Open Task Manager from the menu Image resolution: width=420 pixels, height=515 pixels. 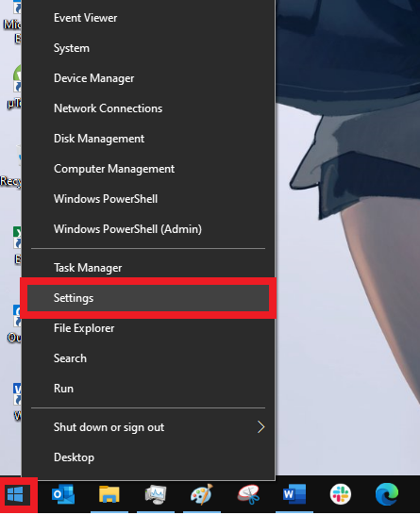pos(148,268)
